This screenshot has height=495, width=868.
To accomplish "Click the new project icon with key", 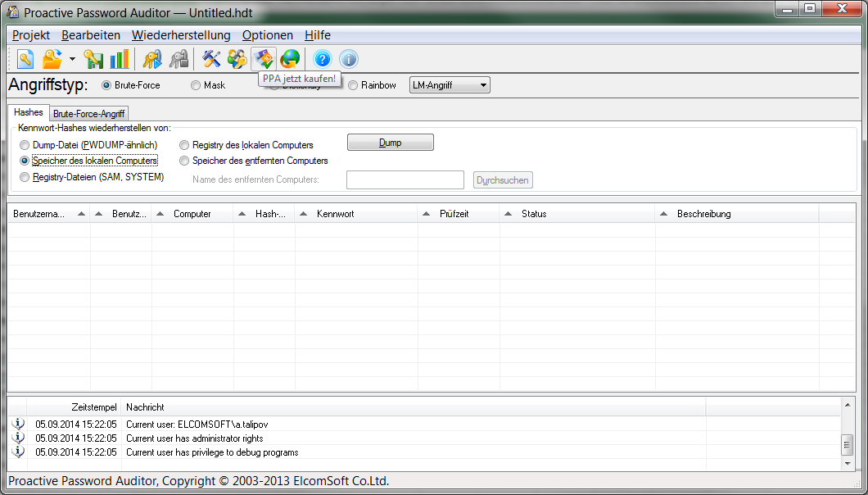I will coord(25,59).
